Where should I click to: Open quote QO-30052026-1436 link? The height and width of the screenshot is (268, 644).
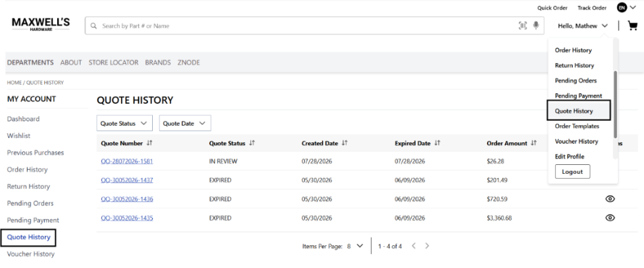pyautogui.click(x=127, y=199)
